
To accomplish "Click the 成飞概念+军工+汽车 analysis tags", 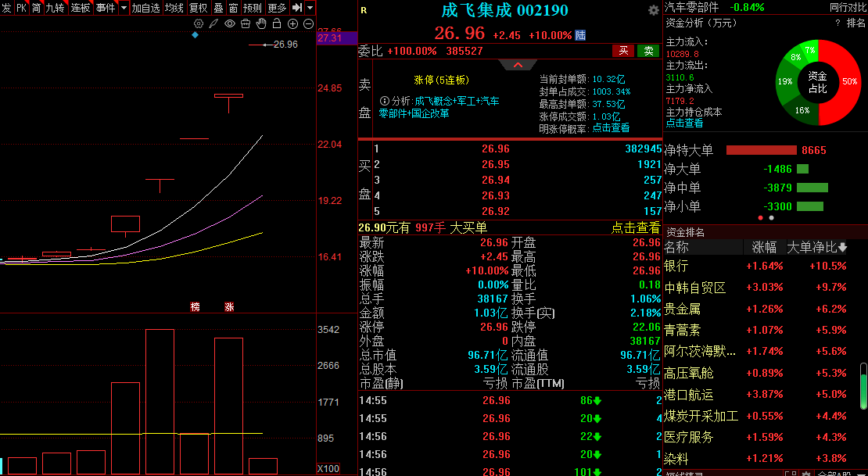I will tap(457, 102).
